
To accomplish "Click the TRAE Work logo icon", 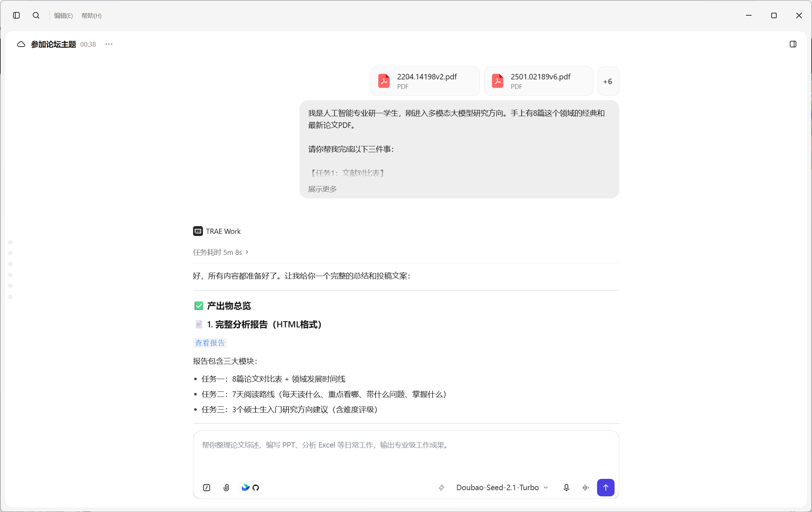I will pos(198,231).
